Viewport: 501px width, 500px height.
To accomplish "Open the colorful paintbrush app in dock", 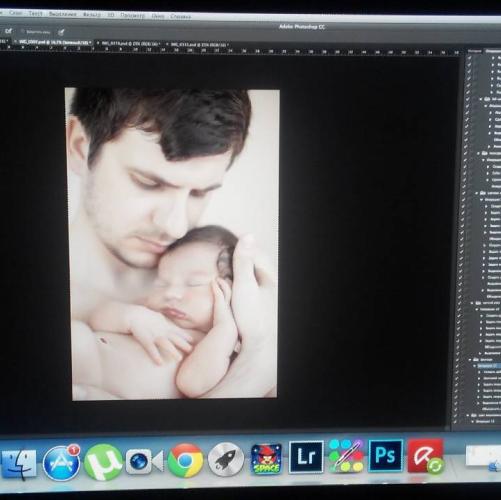I will [x=346, y=456].
